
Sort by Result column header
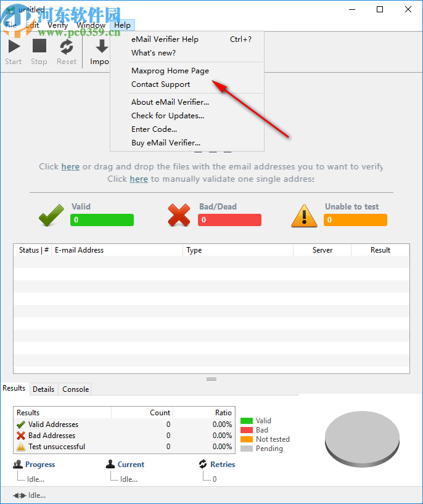point(380,250)
